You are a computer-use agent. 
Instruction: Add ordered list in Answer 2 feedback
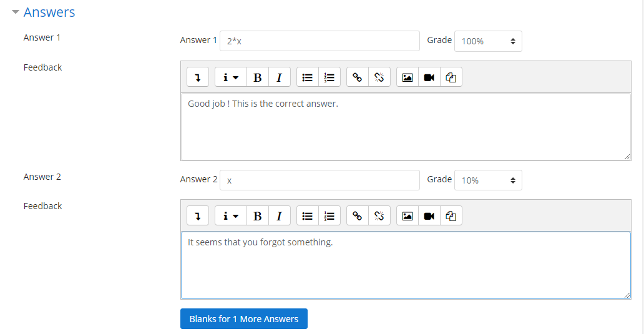click(x=329, y=216)
